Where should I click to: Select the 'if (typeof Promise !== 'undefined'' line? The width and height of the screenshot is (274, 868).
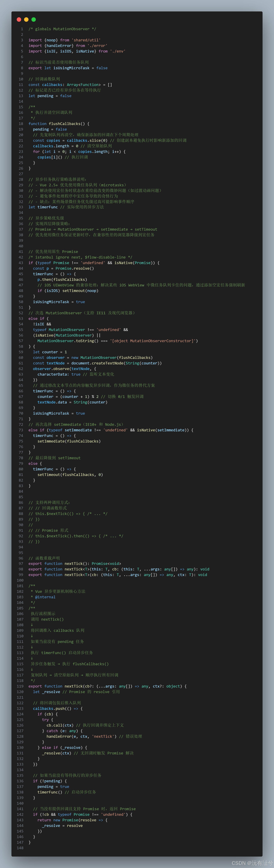pyautogui.click(x=94, y=263)
